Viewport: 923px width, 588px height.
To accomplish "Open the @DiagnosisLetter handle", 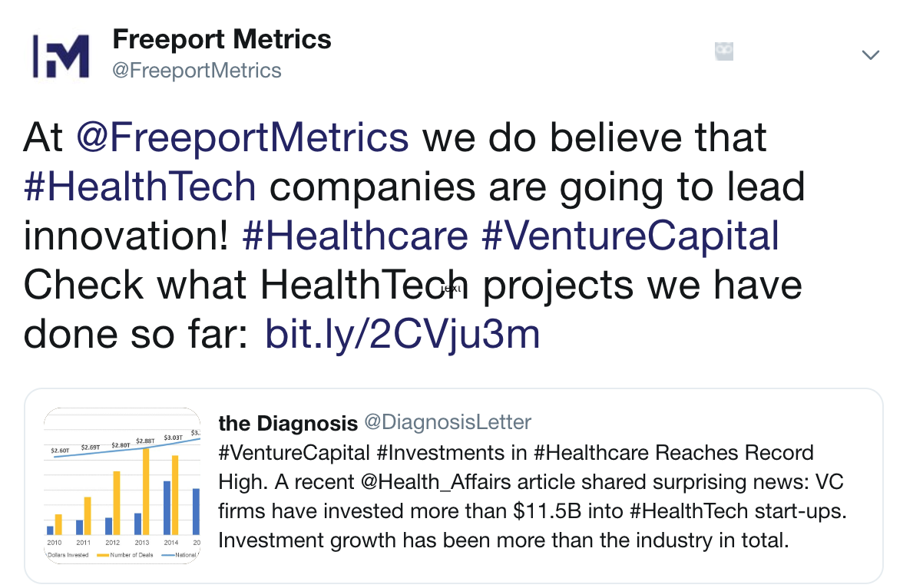I will click(447, 422).
